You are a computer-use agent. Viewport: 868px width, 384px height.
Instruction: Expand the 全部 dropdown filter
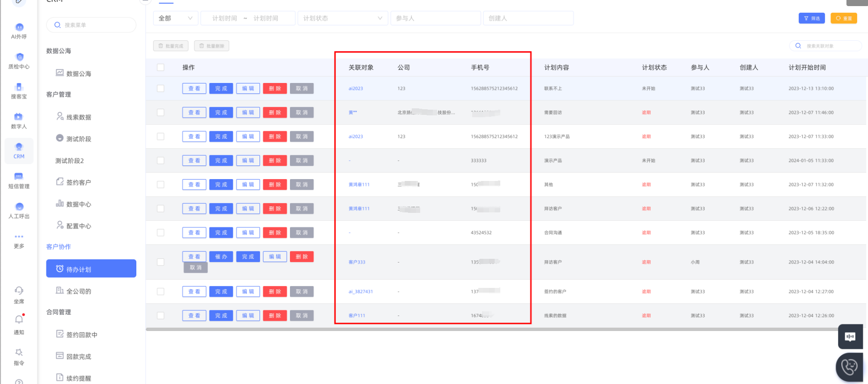(175, 18)
